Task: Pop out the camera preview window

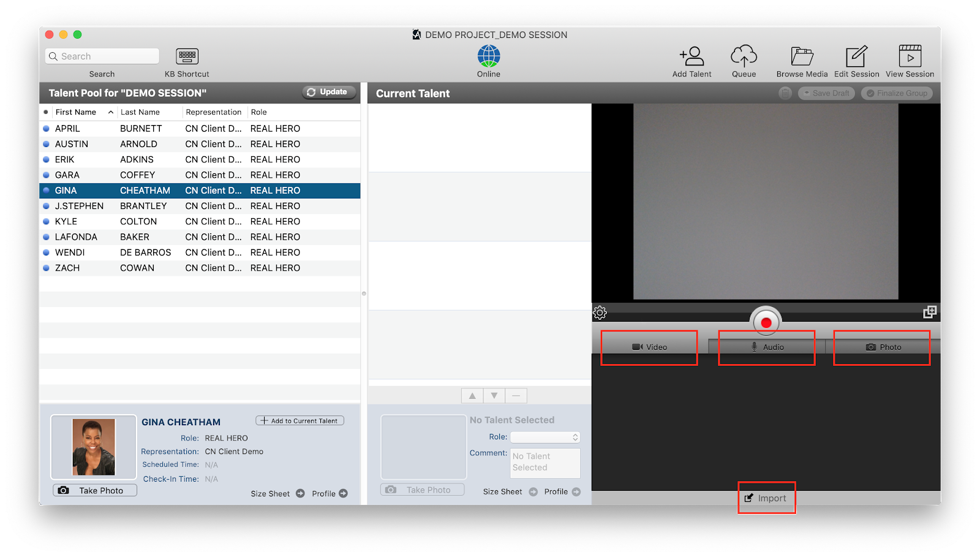Action: coord(929,313)
